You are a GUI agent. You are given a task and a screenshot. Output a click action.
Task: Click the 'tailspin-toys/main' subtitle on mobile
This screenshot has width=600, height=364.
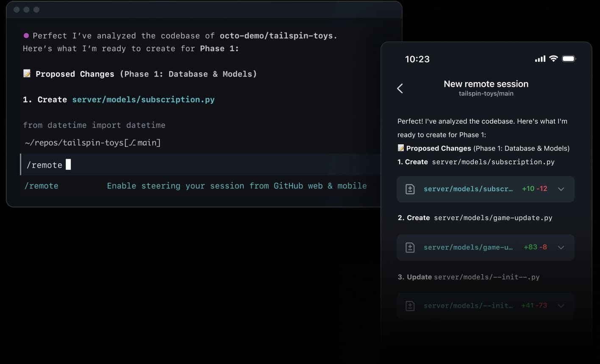486,94
